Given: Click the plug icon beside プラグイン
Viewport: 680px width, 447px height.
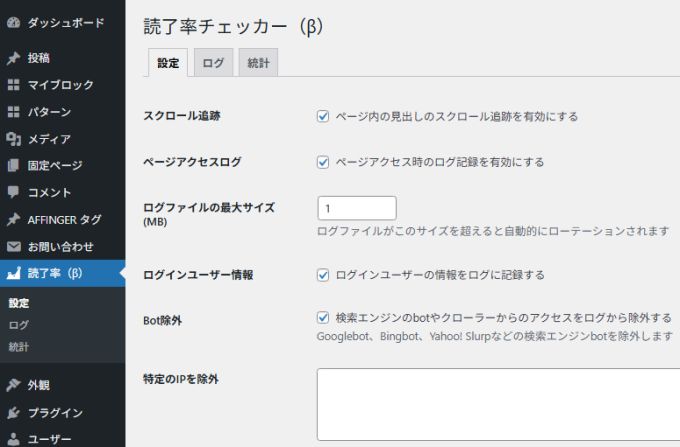Looking at the screenshot, I should [x=13, y=412].
